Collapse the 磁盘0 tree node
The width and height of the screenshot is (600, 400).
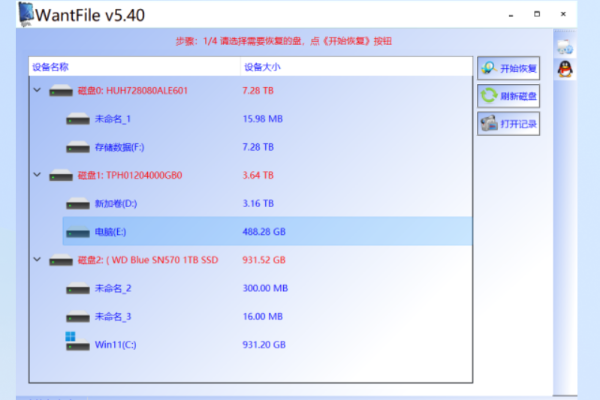pyautogui.click(x=37, y=91)
